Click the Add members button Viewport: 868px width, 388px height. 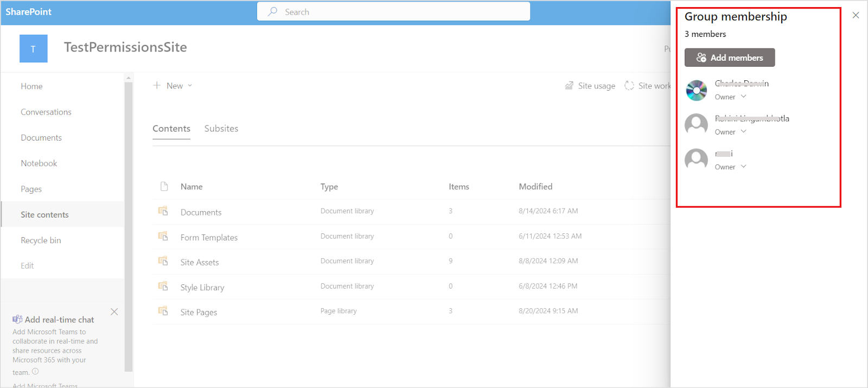point(730,58)
